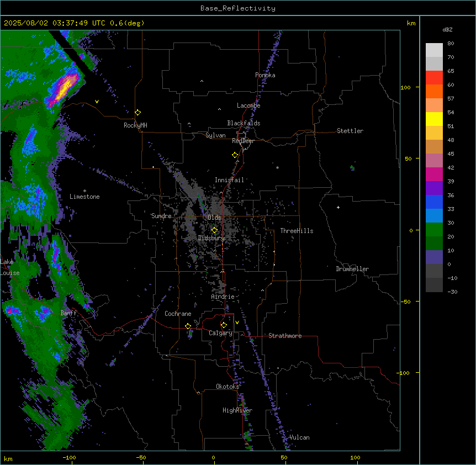
Task: Click the Blackfalds label
Action: pyautogui.click(x=244, y=123)
